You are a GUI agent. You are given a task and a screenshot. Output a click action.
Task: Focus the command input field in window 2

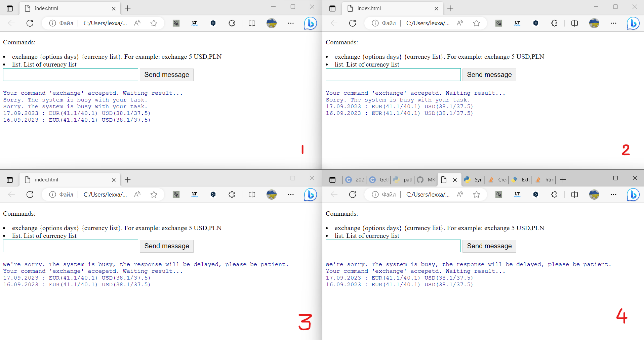pos(393,75)
